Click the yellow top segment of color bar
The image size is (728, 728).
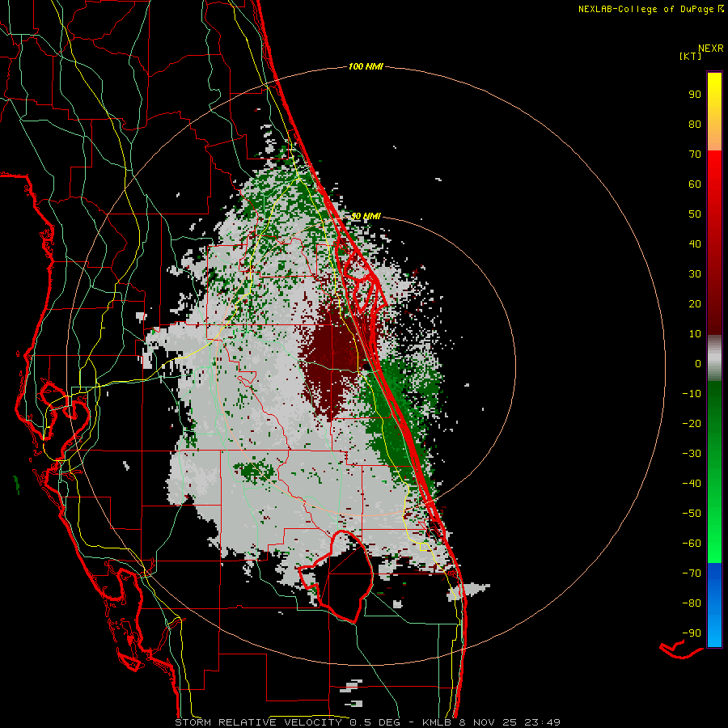pos(714,112)
